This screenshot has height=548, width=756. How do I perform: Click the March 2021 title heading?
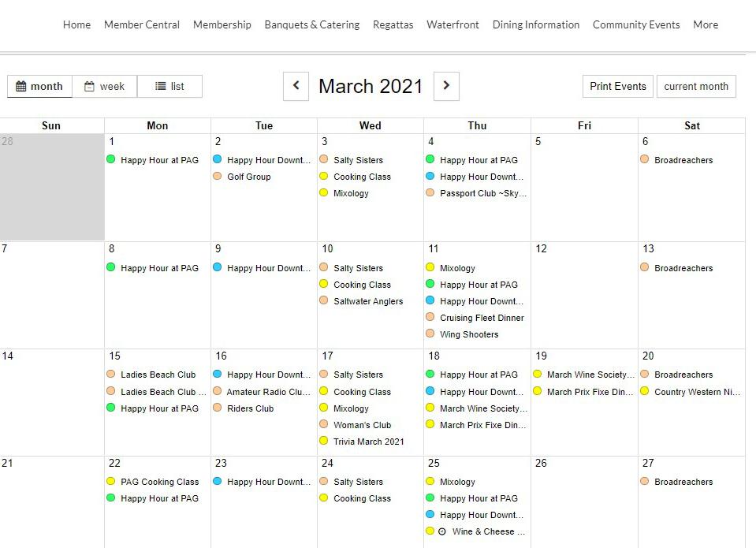371,87
